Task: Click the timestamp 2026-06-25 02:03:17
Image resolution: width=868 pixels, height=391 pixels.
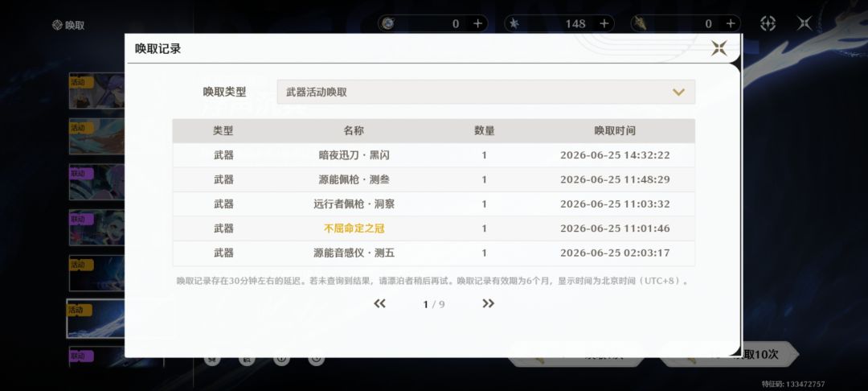Action: point(615,253)
